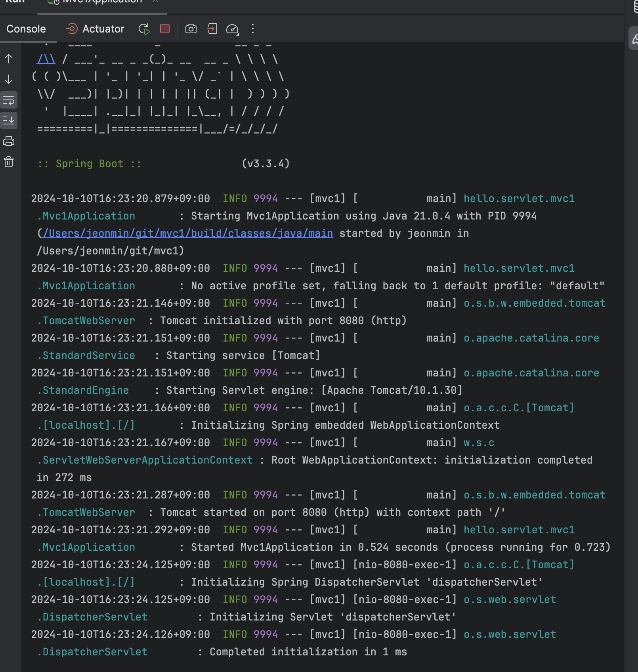Click '.StandardService' logger name
The height and width of the screenshot is (672, 638).
86,355
